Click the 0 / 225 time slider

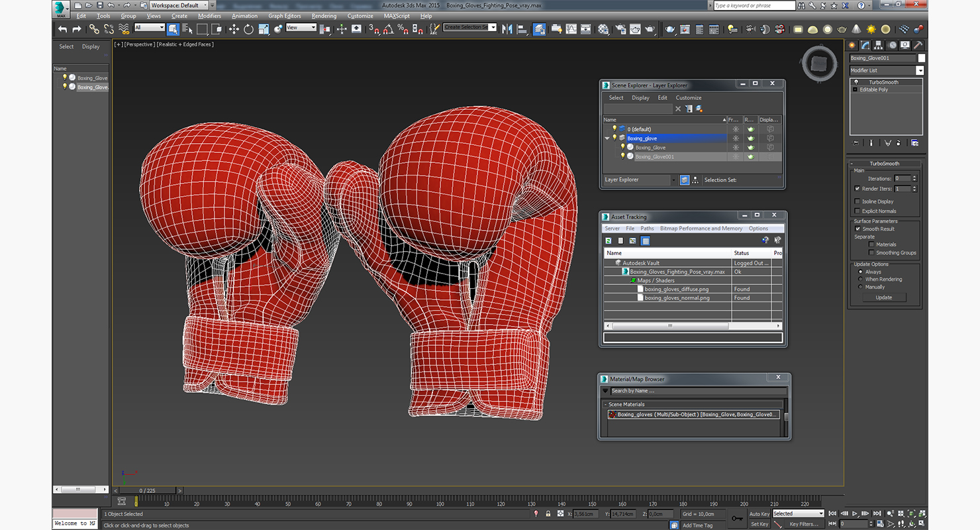tap(146, 490)
